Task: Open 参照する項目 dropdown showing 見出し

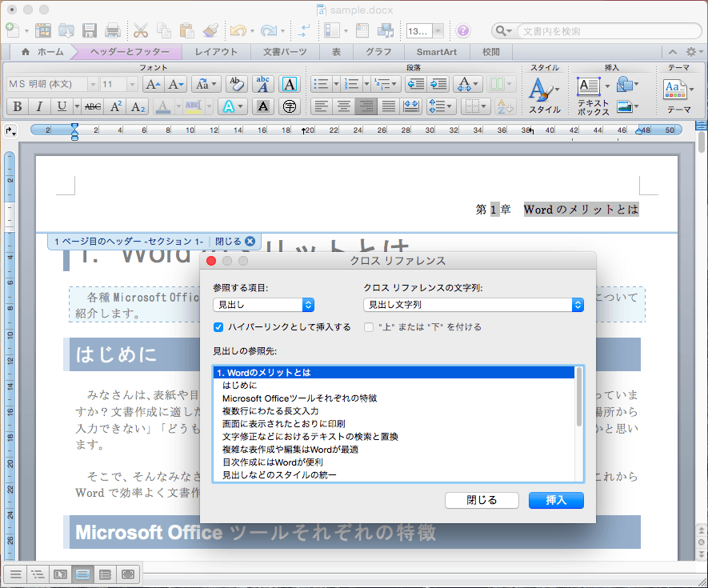Action: (x=263, y=305)
